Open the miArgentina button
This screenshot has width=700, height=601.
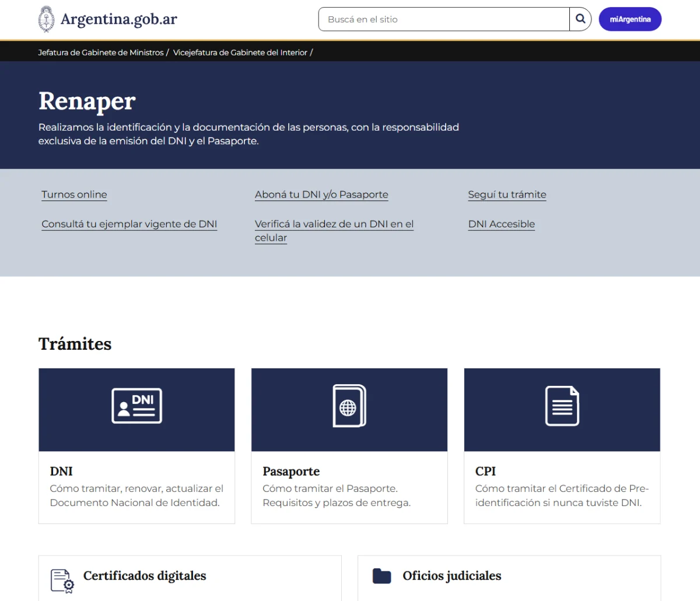pos(630,19)
